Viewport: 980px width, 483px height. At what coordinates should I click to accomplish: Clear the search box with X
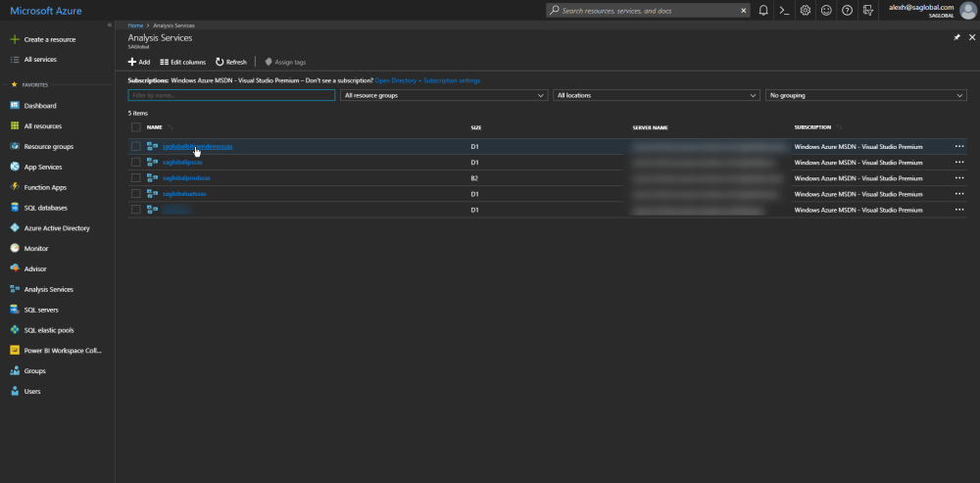tap(744, 11)
